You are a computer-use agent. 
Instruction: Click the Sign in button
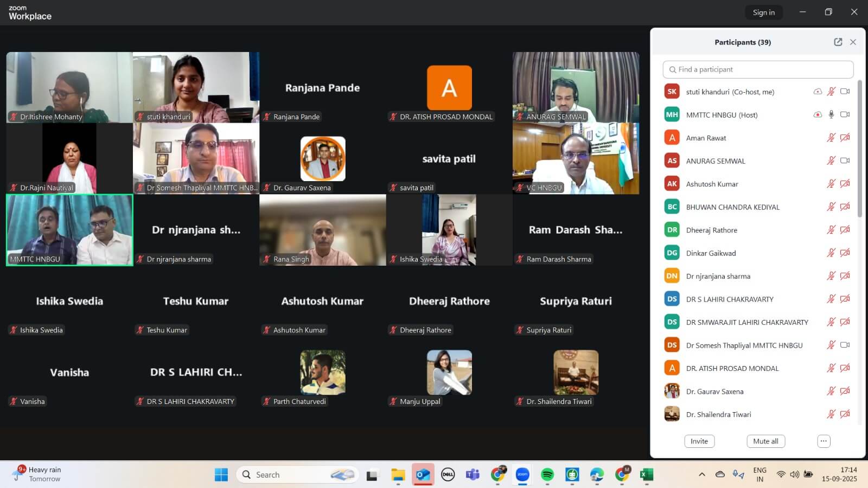tap(763, 12)
